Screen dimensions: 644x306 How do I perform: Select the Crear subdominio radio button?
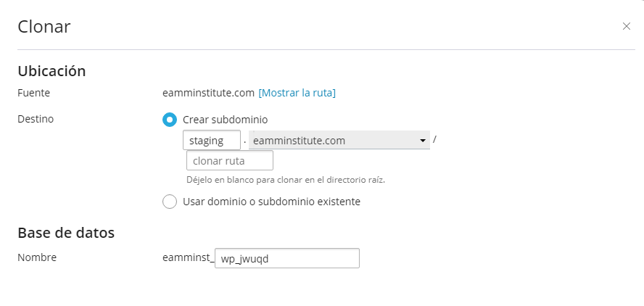tap(170, 120)
